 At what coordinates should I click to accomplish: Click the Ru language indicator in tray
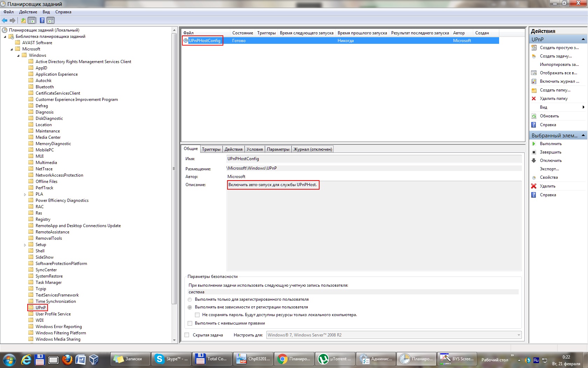(536, 360)
